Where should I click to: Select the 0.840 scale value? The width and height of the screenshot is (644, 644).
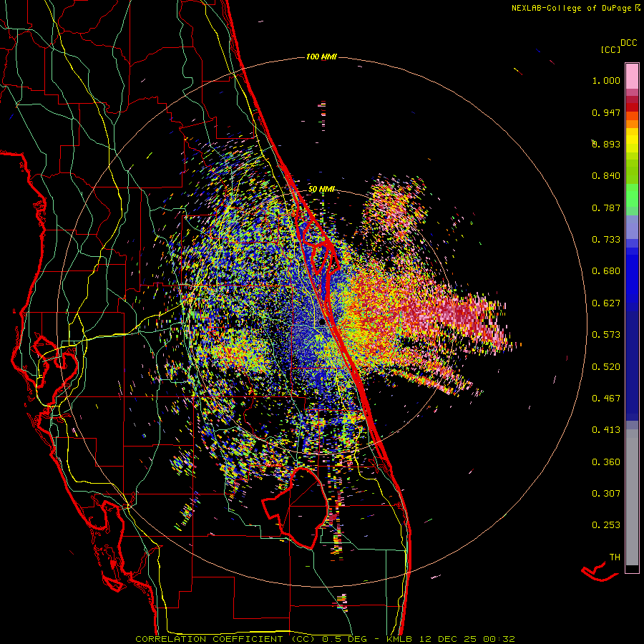(606, 176)
